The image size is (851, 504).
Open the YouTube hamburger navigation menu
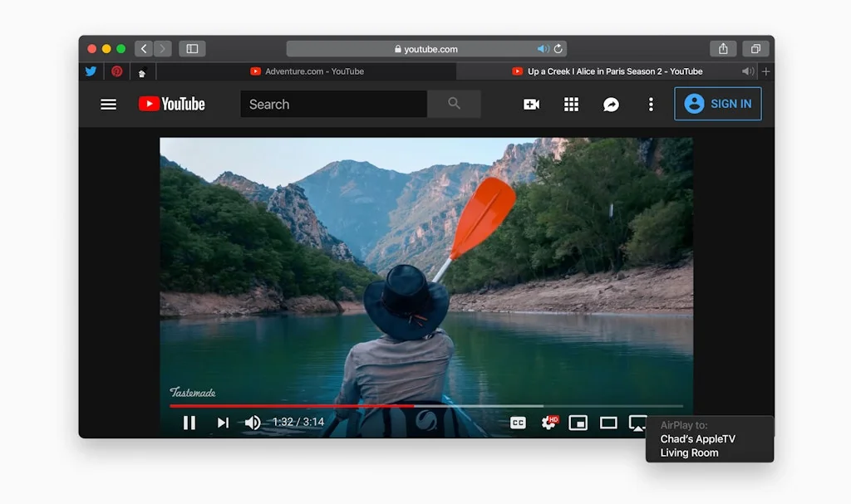[108, 104]
